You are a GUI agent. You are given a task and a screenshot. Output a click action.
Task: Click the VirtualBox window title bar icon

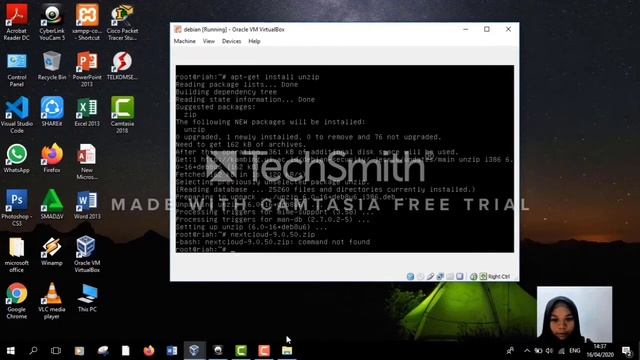(178, 29)
